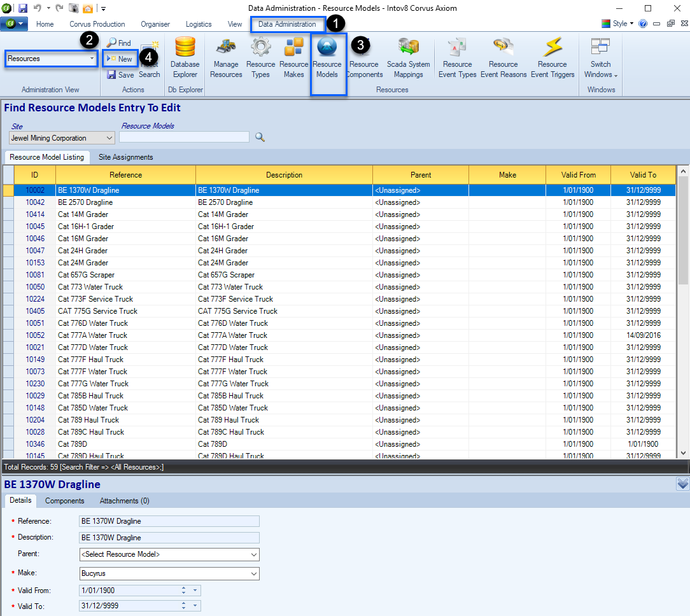The image size is (690, 616).
Task: Click Save in the Actions group
Action: 120,75
